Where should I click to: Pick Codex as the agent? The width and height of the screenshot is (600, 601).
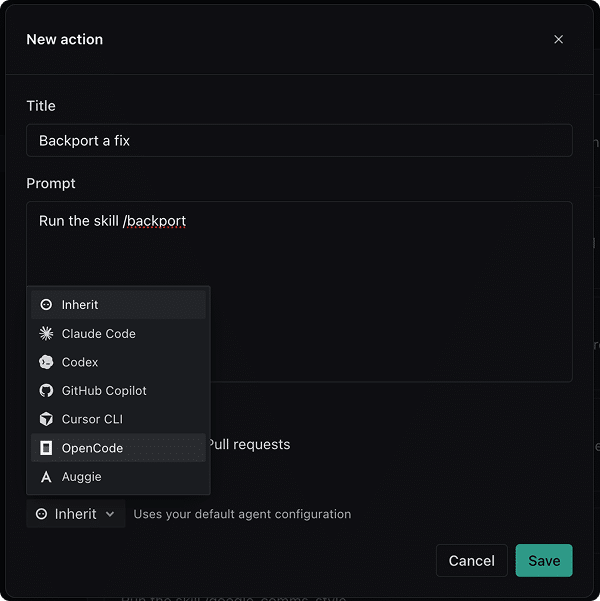(118, 362)
